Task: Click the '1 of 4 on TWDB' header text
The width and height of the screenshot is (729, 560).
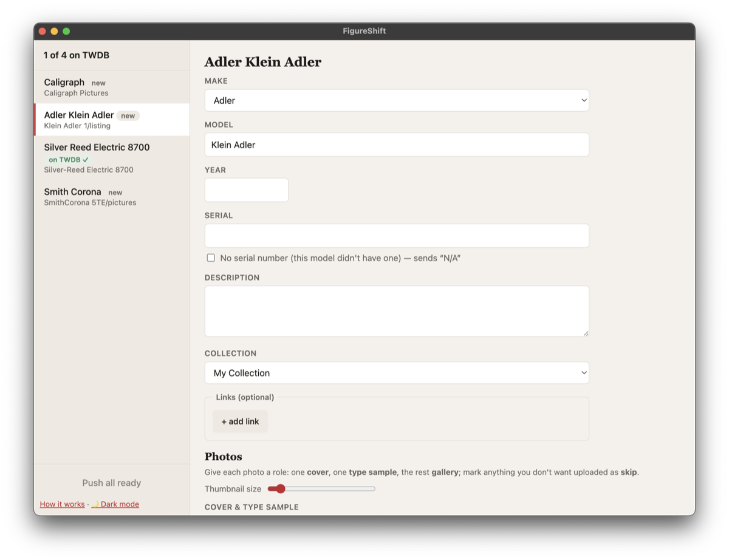Action: [77, 55]
